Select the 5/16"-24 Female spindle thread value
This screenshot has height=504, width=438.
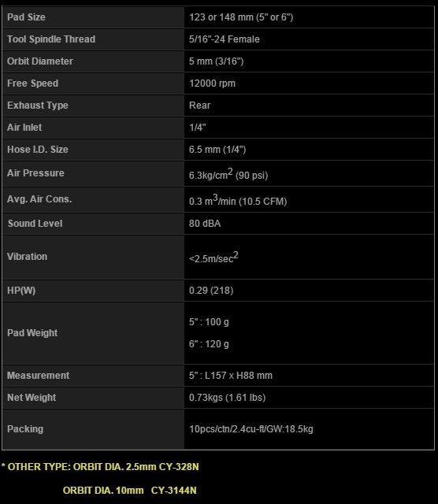click(225, 39)
